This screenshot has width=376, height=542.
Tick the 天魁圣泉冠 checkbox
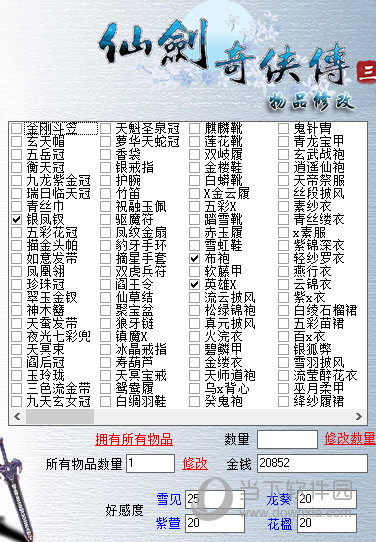[x=105, y=129]
